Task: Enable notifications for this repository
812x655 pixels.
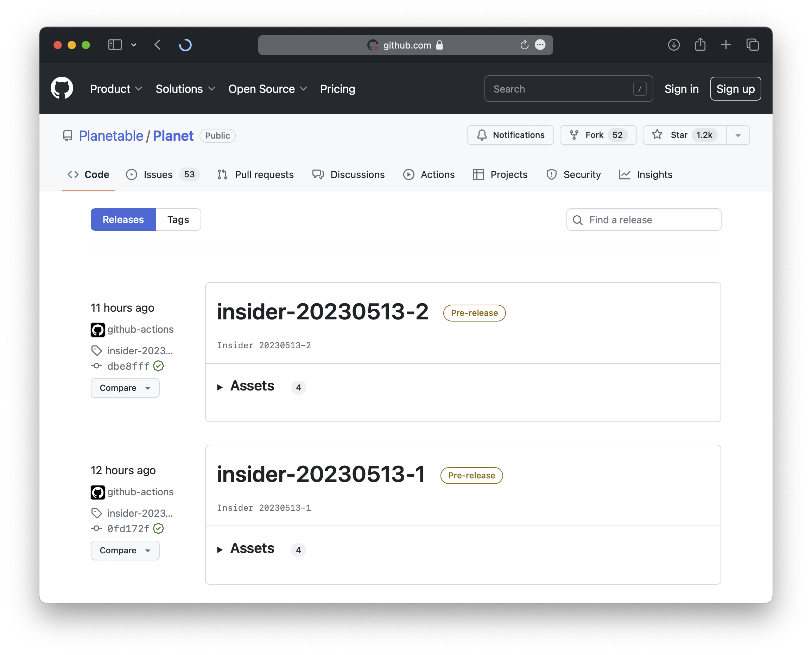Action: point(510,135)
